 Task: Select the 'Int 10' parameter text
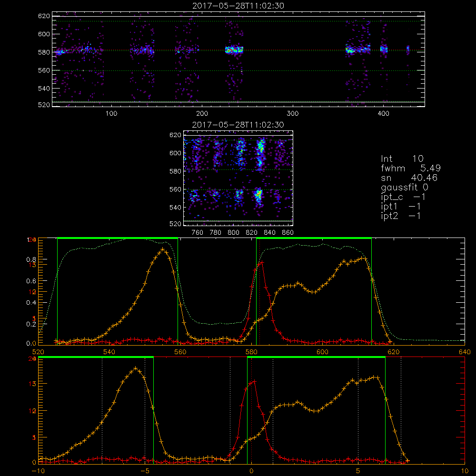pos(402,159)
